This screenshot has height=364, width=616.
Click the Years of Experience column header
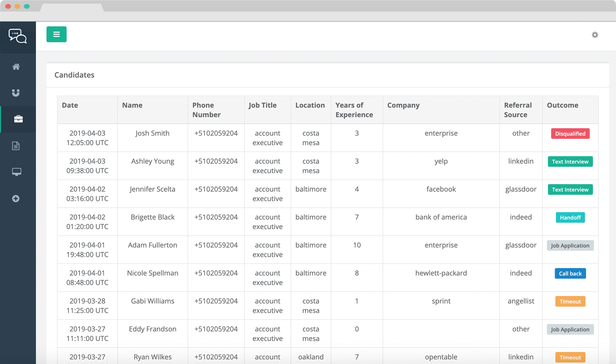[x=354, y=110]
